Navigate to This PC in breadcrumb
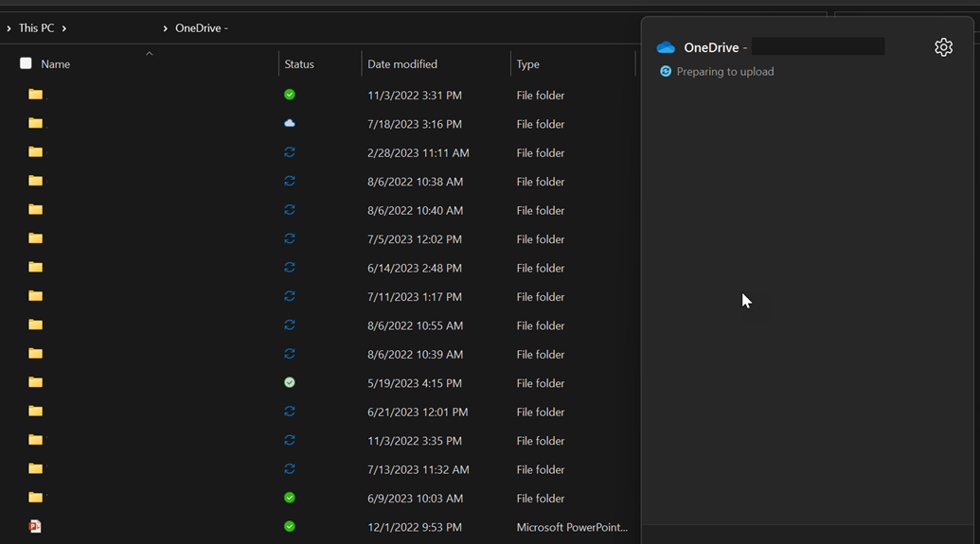This screenshot has height=544, width=980. point(36,28)
